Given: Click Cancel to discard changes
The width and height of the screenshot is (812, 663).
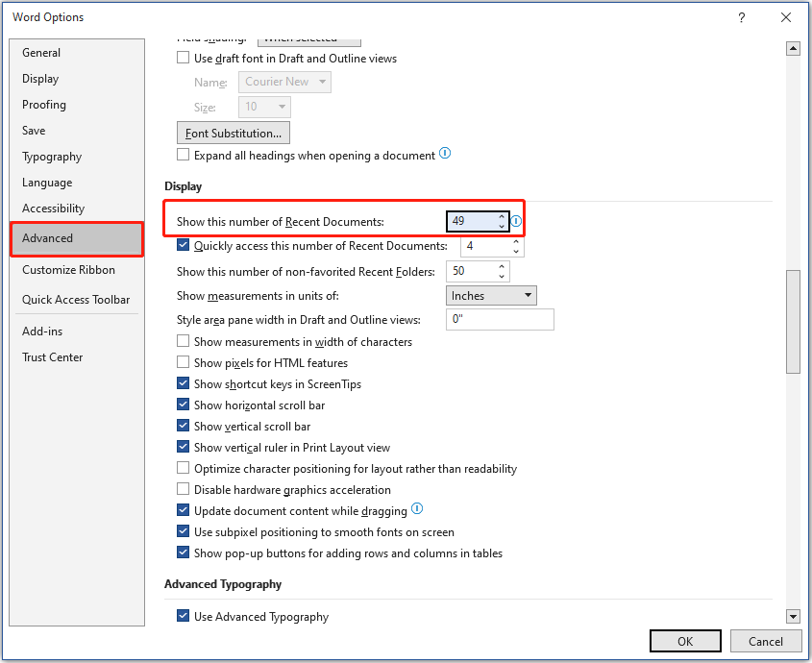Looking at the screenshot, I should coord(765,641).
